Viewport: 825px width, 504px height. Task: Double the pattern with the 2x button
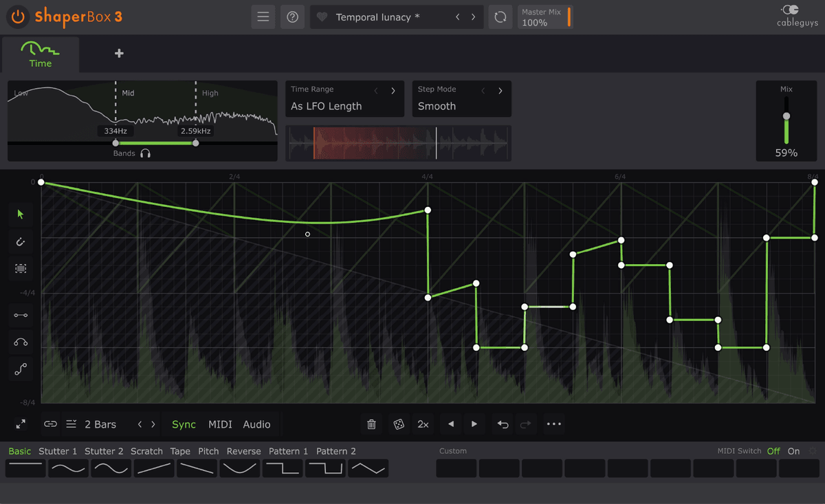[423, 424]
